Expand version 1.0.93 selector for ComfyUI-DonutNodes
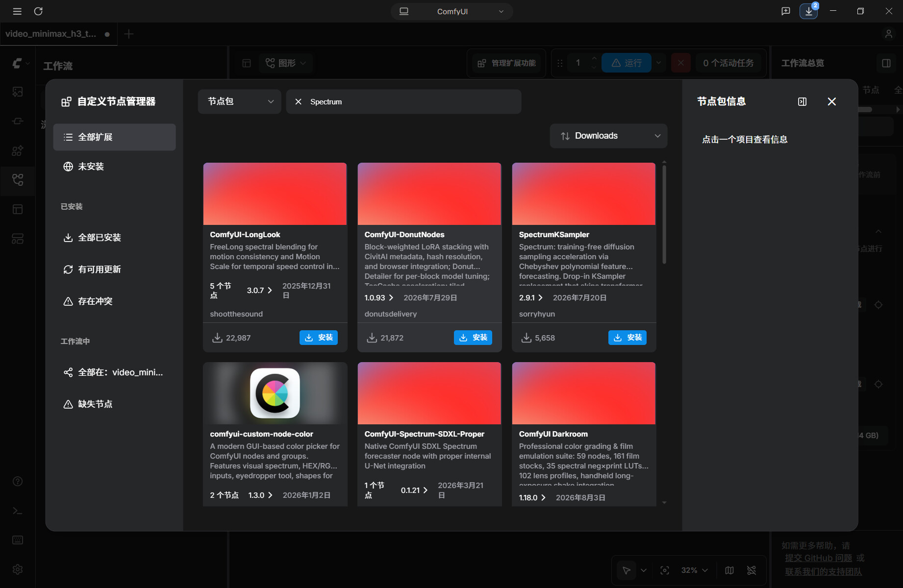This screenshot has width=903, height=588. click(x=379, y=298)
